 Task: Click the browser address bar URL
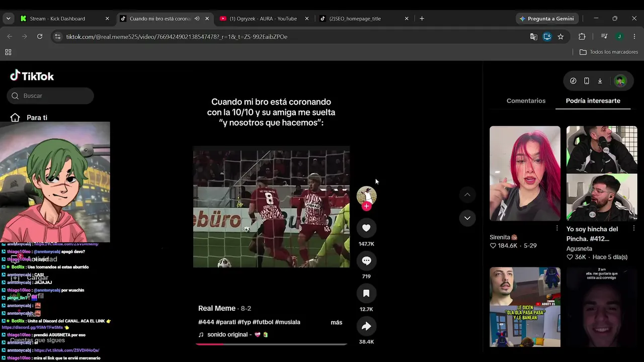pos(177,37)
